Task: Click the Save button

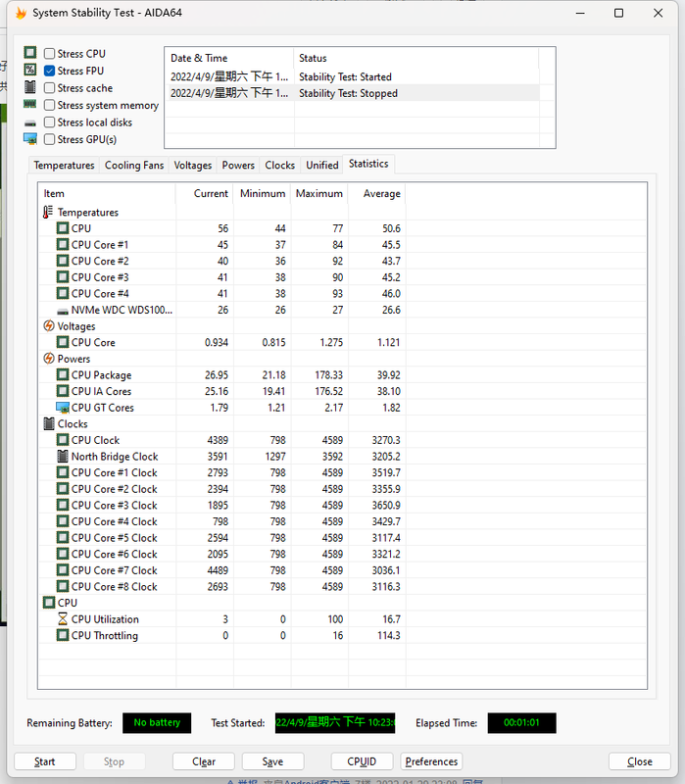Action: point(272,761)
